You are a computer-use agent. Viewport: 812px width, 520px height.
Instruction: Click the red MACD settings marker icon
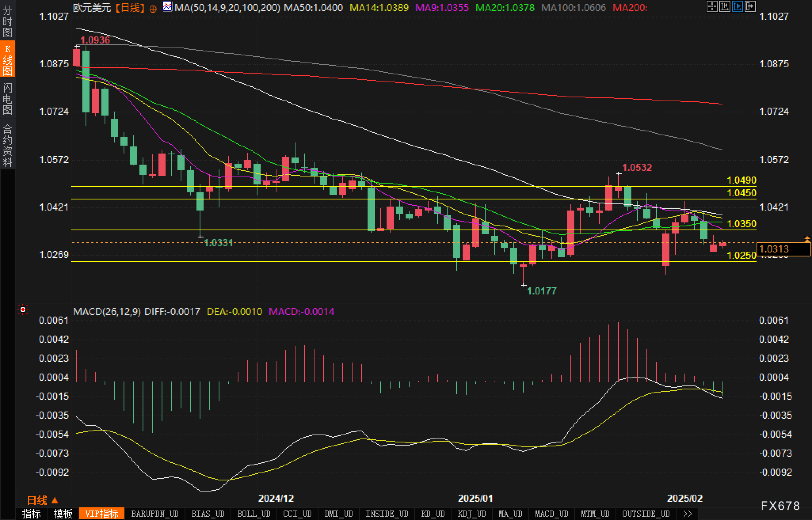(23, 309)
